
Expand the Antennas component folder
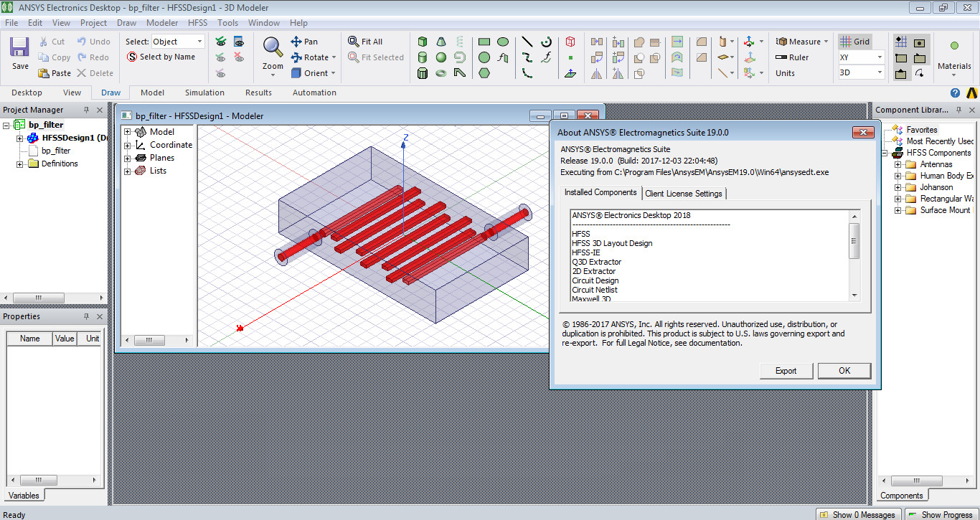(x=898, y=164)
